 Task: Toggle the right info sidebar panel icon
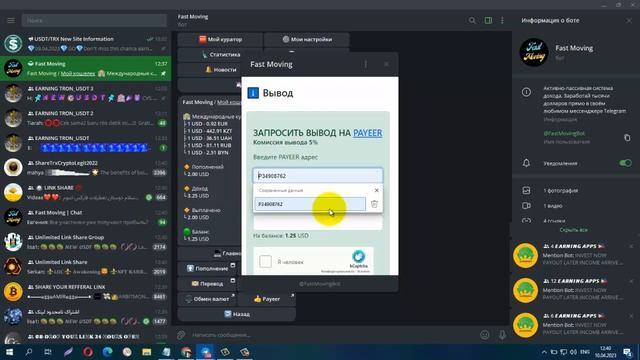488,20
